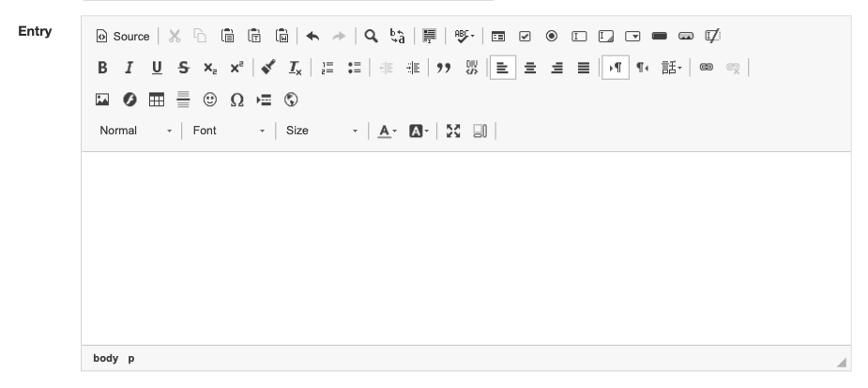Image resolution: width=868 pixels, height=388 pixels.
Task: Click the Insert Link icon
Action: [707, 68]
